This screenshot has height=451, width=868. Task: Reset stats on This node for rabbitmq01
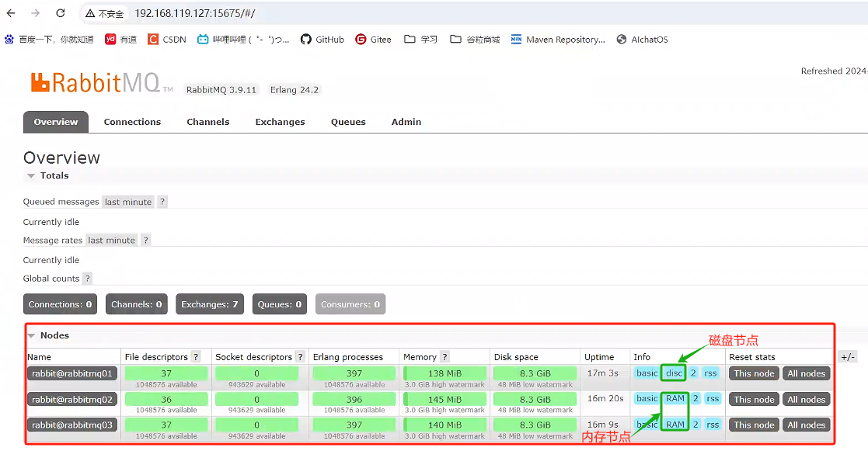point(754,373)
